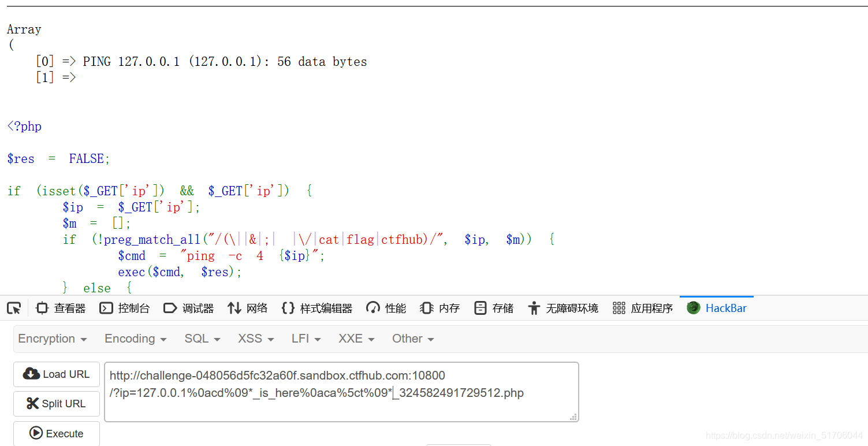
Task: Click the '} else {' code line
Action: click(x=98, y=288)
